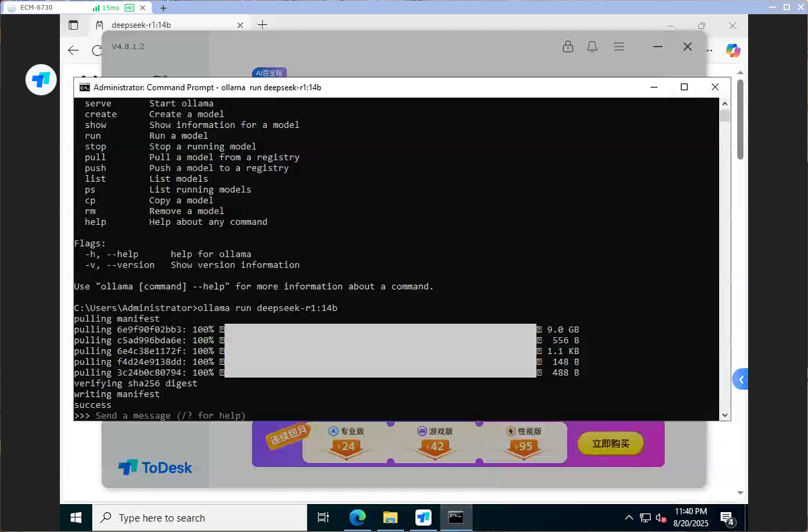The image size is (808, 532).
Task: Minimize the ToDesk client window
Action: tap(658, 47)
